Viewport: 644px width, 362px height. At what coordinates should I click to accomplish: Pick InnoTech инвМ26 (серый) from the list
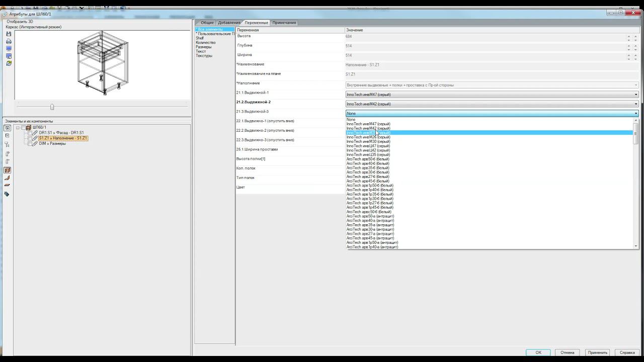[489, 137]
